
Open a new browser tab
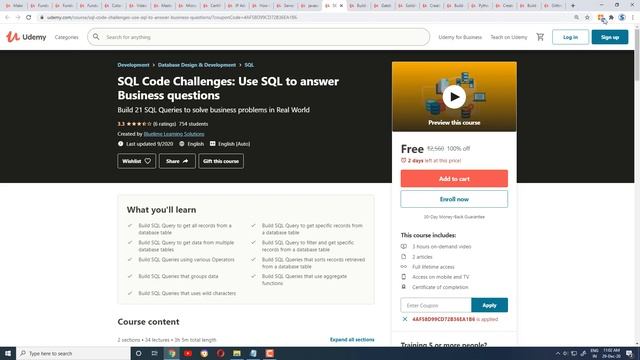573,6
